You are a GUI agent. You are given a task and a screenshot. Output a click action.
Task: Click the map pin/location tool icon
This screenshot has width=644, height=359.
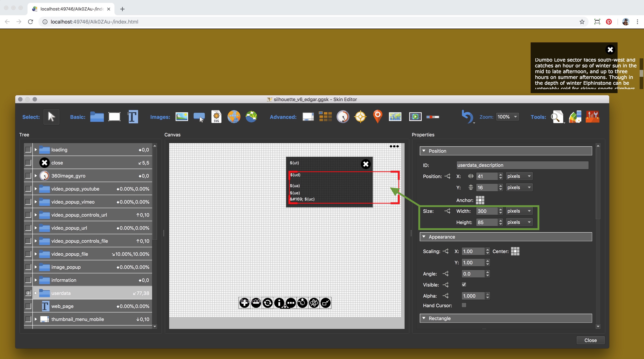378,116
